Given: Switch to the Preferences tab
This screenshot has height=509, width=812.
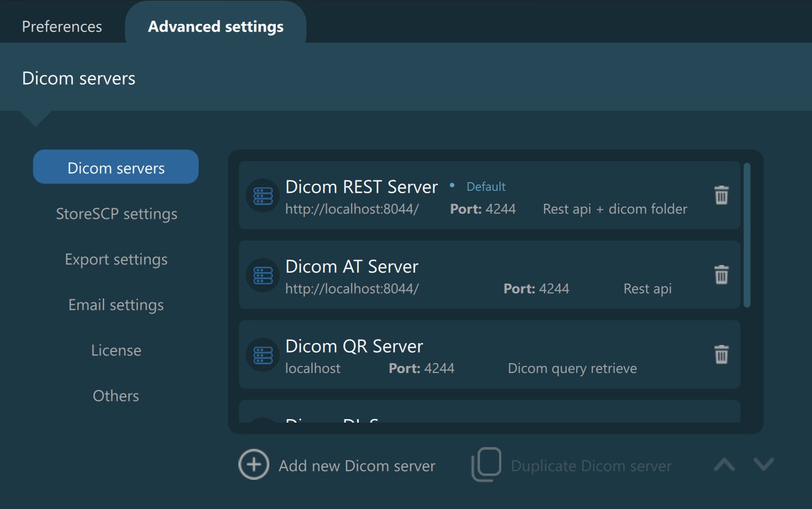Looking at the screenshot, I should click(x=62, y=27).
